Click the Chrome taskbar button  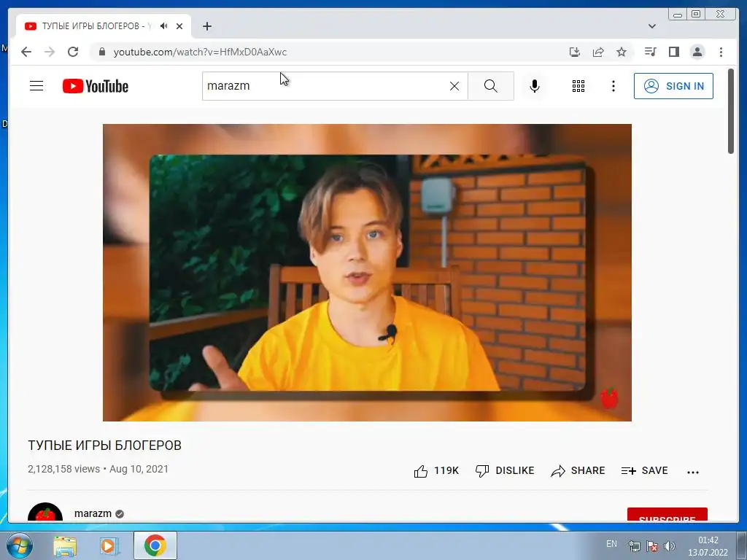click(x=155, y=545)
